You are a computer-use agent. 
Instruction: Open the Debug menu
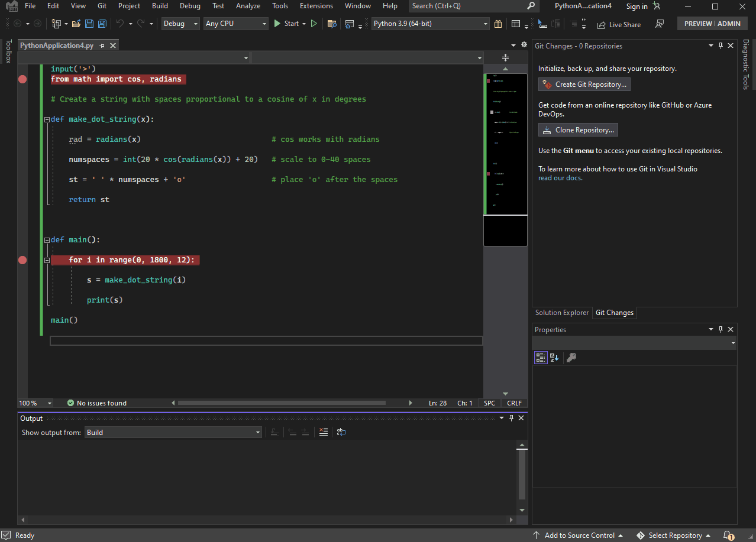point(190,6)
